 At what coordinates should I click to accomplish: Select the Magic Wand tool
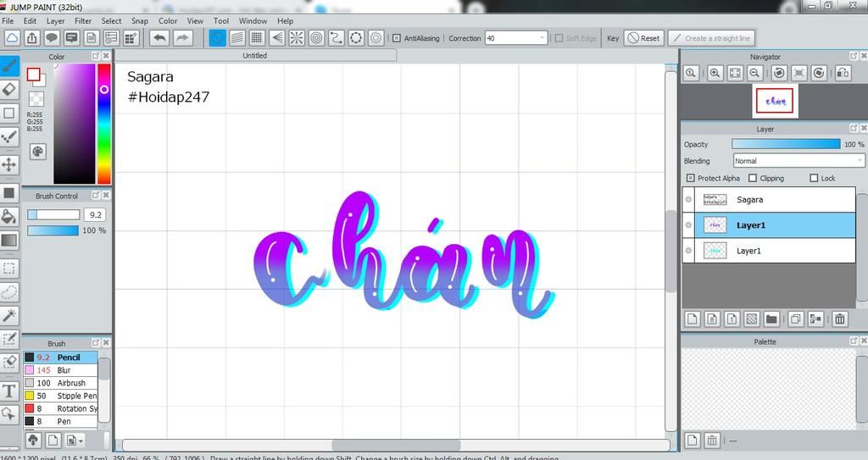[9, 315]
